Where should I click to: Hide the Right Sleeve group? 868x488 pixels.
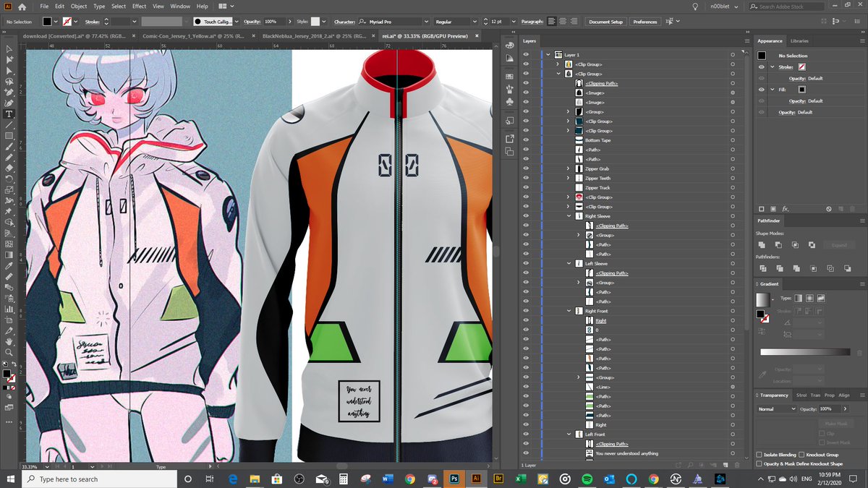click(526, 216)
